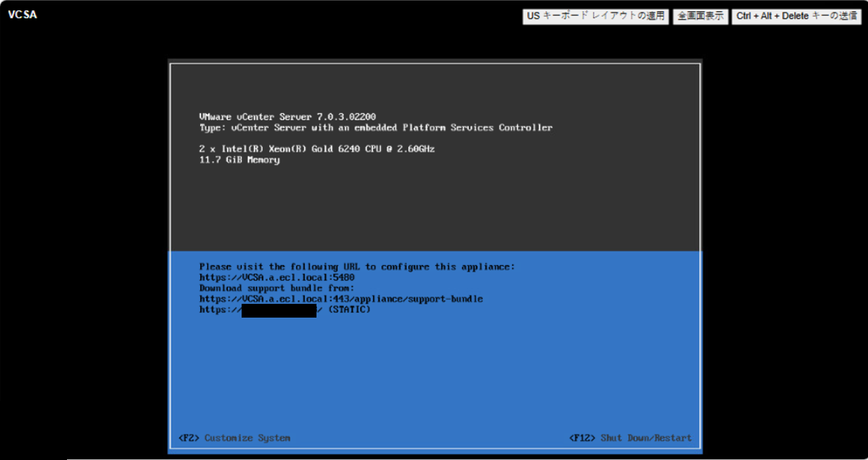The width and height of the screenshot is (868, 460).
Task: Click the https://VCSA.a.ecl.local:5480 URL line
Action: tap(277, 278)
